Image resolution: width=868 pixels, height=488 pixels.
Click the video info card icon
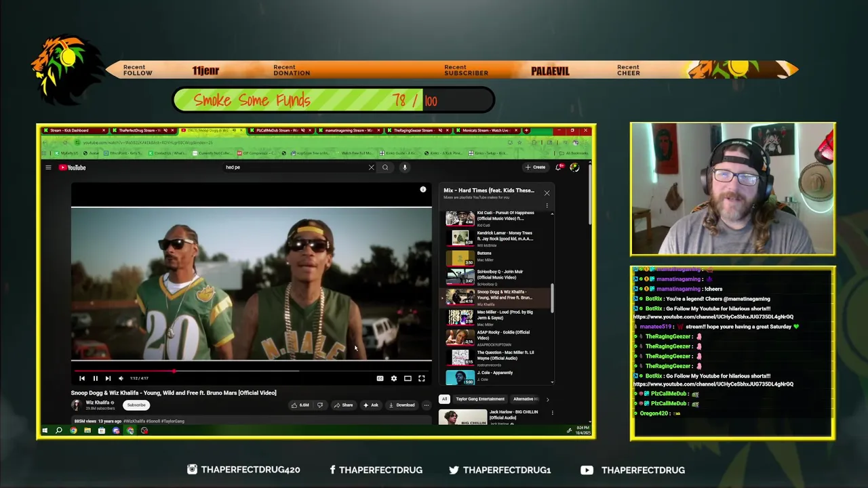pyautogui.click(x=422, y=190)
